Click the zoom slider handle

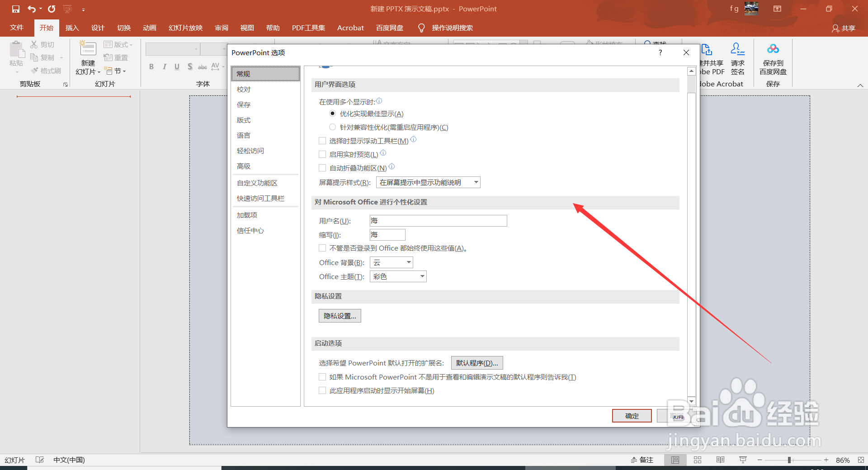789,460
